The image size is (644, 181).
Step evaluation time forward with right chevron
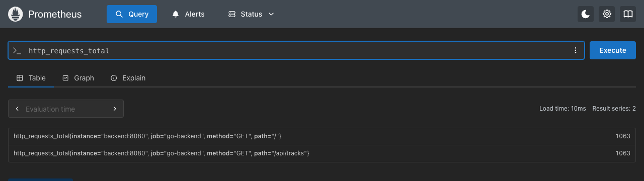(x=115, y=109)
